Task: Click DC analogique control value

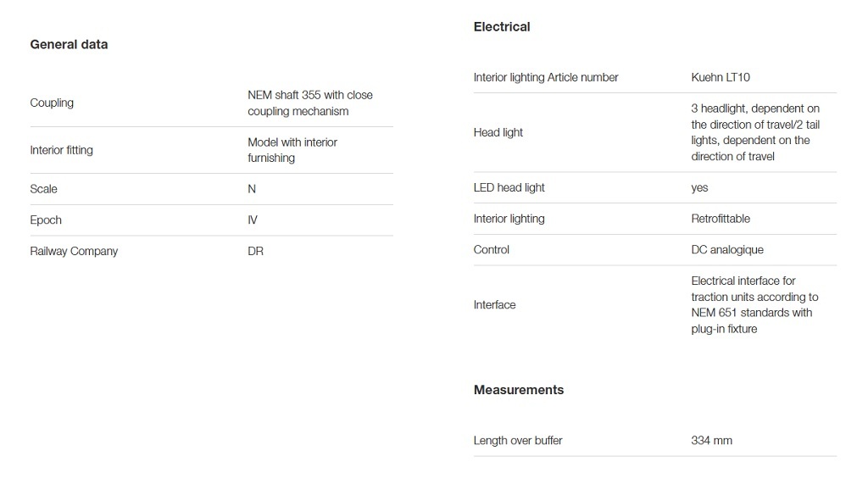Action: click(x=726, y=250)
